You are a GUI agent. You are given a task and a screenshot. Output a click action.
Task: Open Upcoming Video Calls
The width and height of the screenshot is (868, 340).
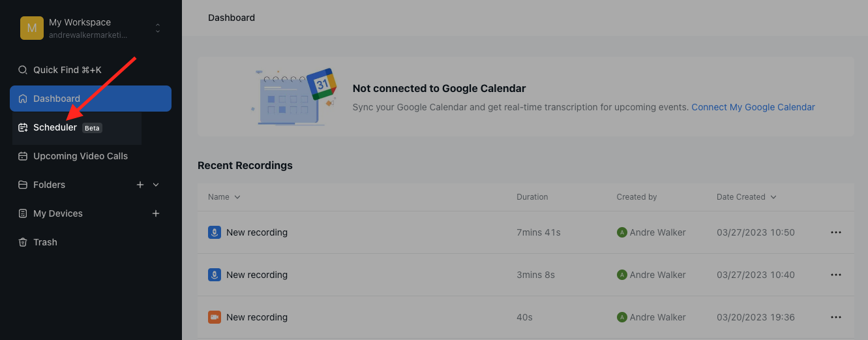click(80, 156)
